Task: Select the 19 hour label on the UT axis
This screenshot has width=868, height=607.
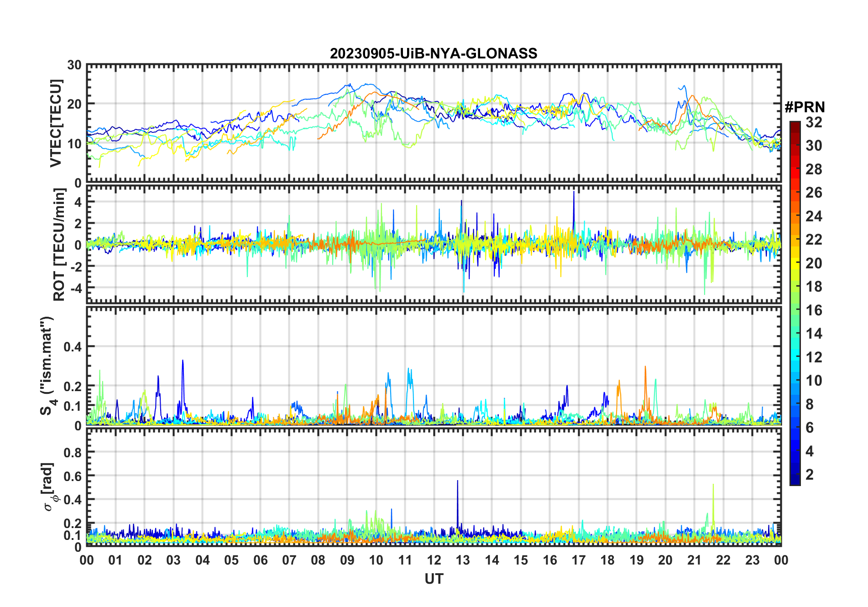Action: (637, 560)
